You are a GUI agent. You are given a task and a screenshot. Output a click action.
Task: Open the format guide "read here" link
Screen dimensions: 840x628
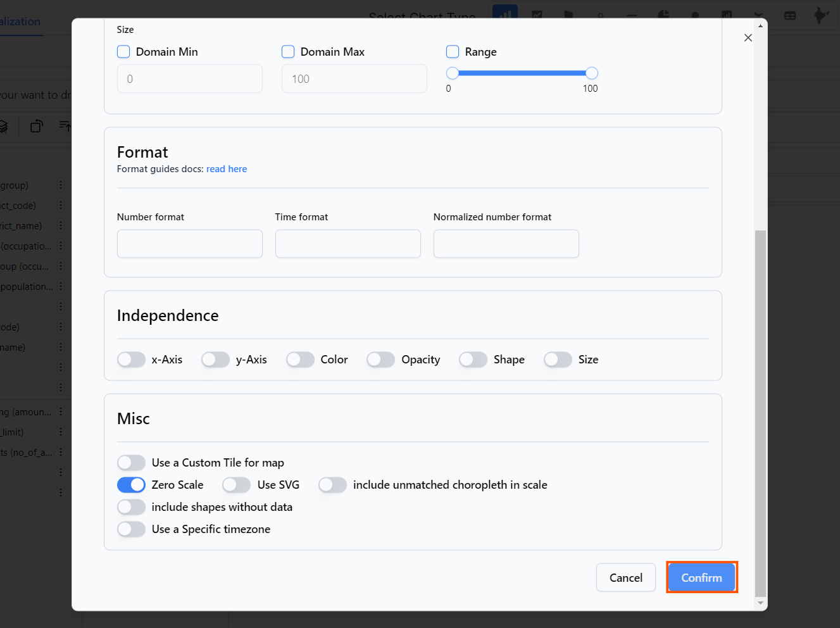(x=227, y=169)
